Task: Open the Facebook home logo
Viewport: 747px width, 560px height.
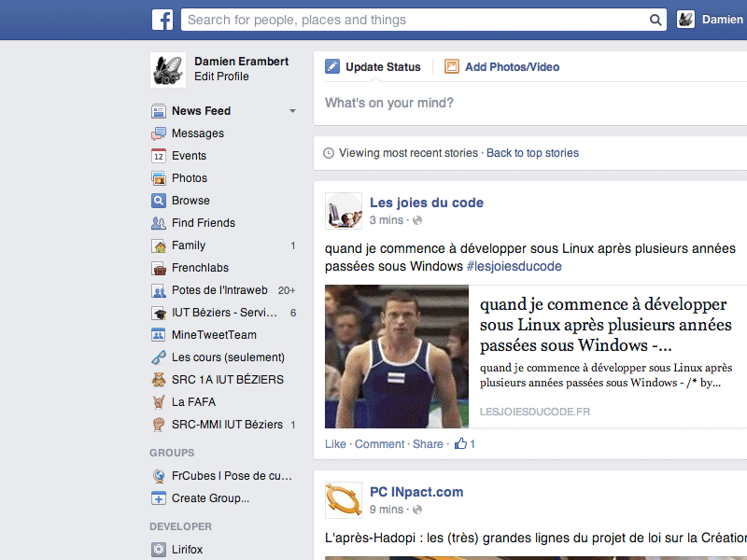Action: point(162,19)
